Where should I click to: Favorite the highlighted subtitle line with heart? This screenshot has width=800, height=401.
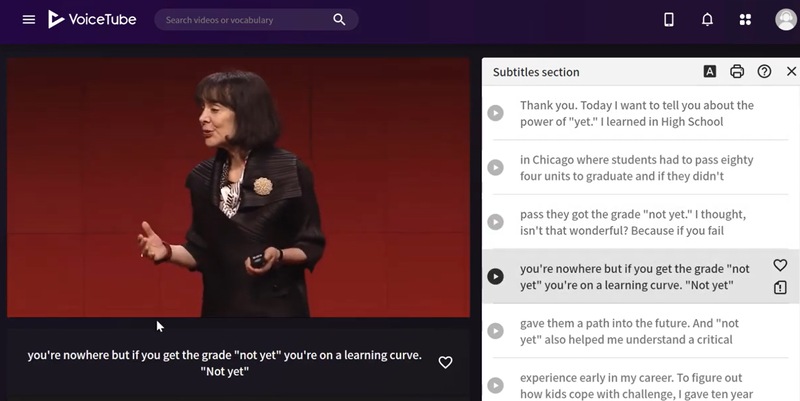coord(780,265)
